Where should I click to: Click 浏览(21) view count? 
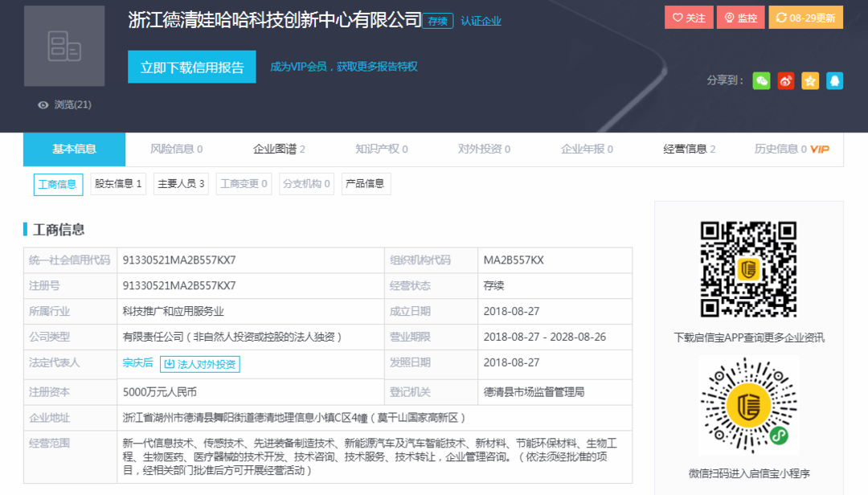[72, 104]
